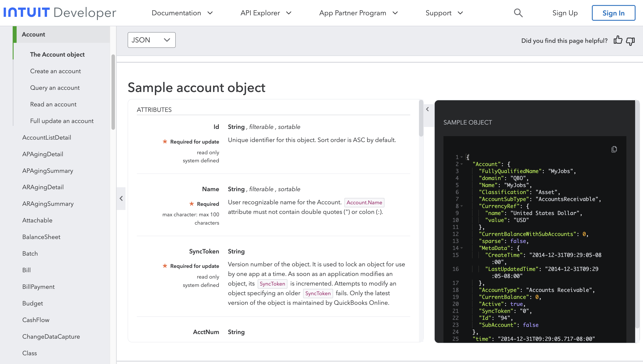Fold code line 8 CurrencyRef block

[x=462, y=206]
